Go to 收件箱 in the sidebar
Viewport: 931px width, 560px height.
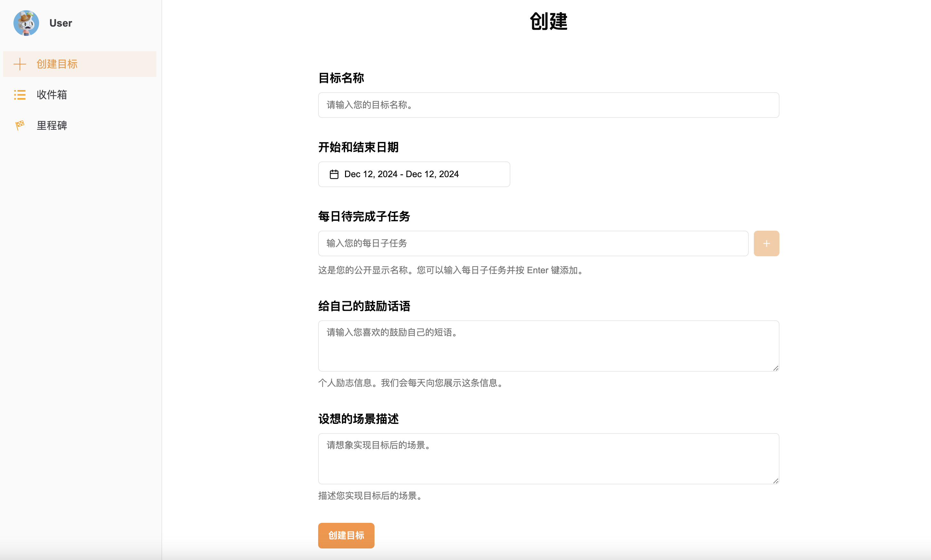pos(52,95)
